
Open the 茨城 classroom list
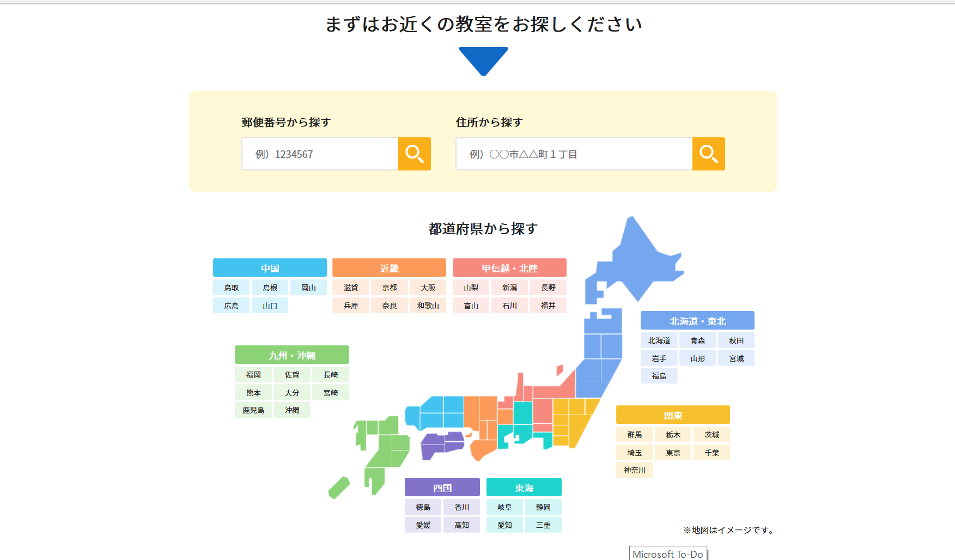712,435
